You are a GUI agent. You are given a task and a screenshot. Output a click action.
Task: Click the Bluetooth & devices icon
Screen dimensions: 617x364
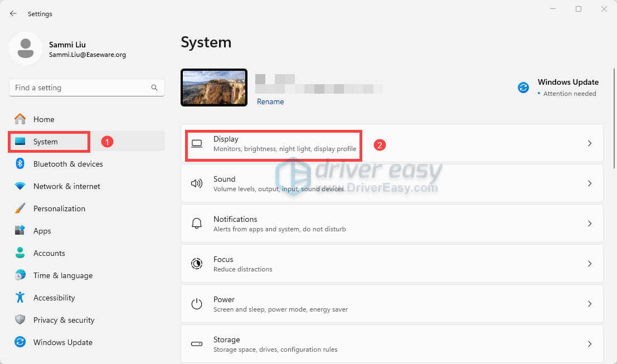[20, 164]
